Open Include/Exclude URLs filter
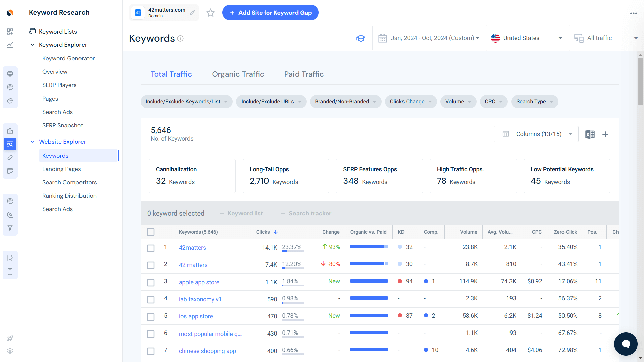 point(271,102)
